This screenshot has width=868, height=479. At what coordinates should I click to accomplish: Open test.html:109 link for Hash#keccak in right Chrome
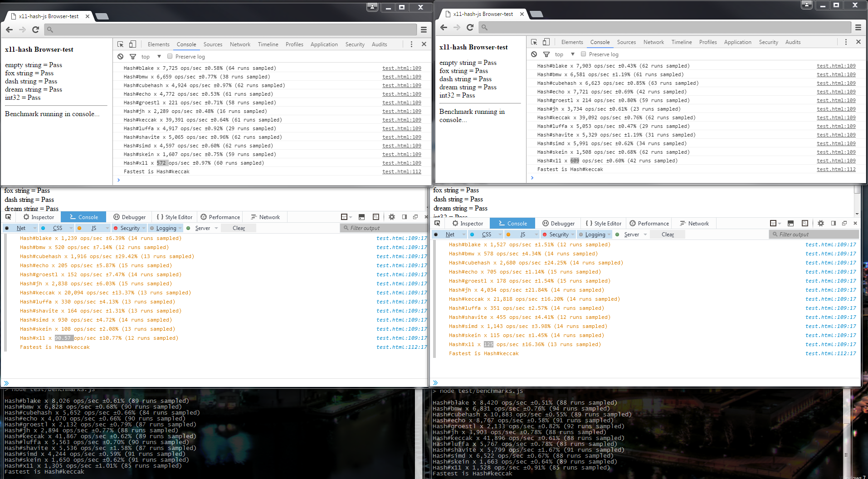pos(836,117)
